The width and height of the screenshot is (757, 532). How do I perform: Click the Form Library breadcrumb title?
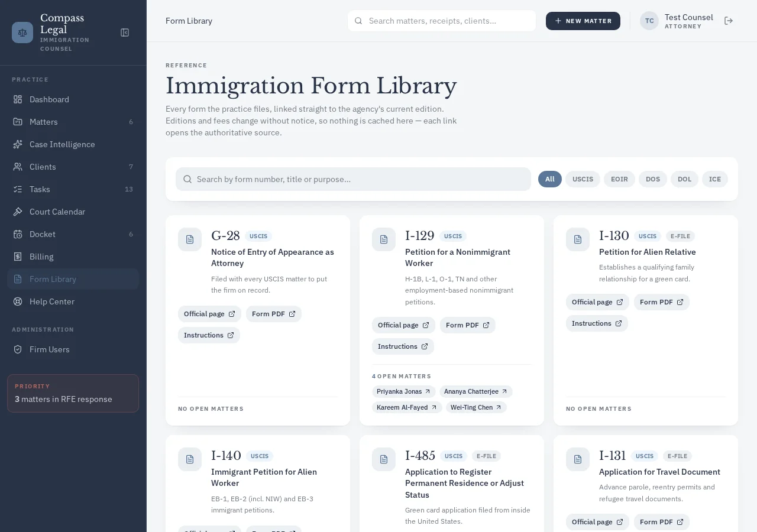[x=189, y=21]
